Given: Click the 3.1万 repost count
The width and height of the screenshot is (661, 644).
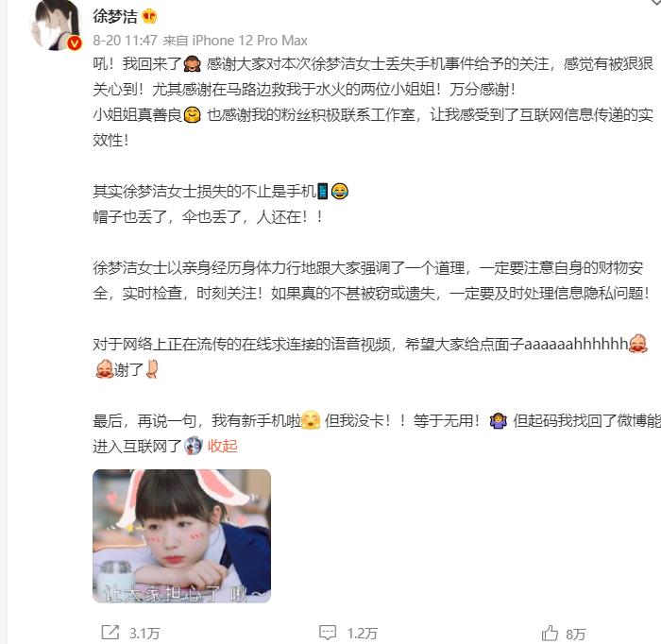Looking at the screenshot, I should coord(144,633).
